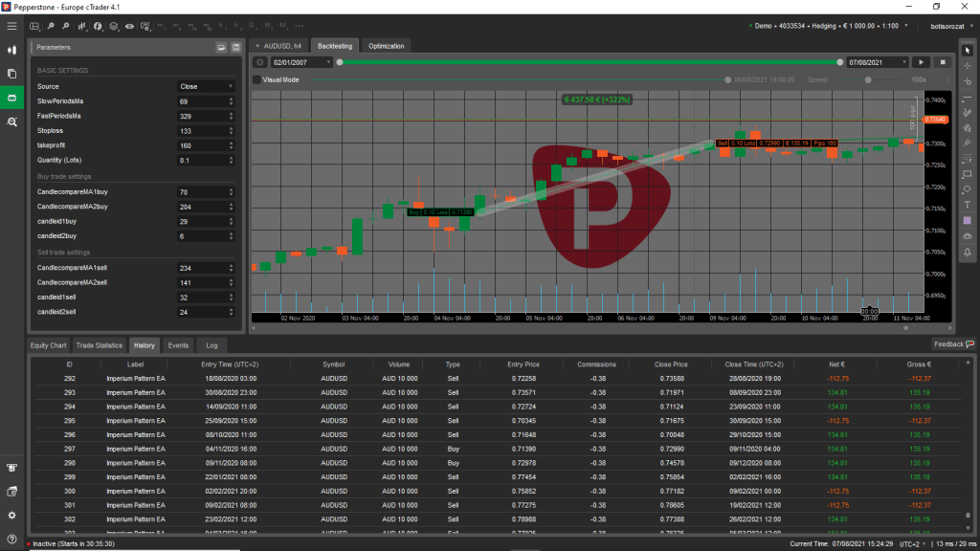Open the price alert bell tool
Screen dimensions: 980x551
968,252
